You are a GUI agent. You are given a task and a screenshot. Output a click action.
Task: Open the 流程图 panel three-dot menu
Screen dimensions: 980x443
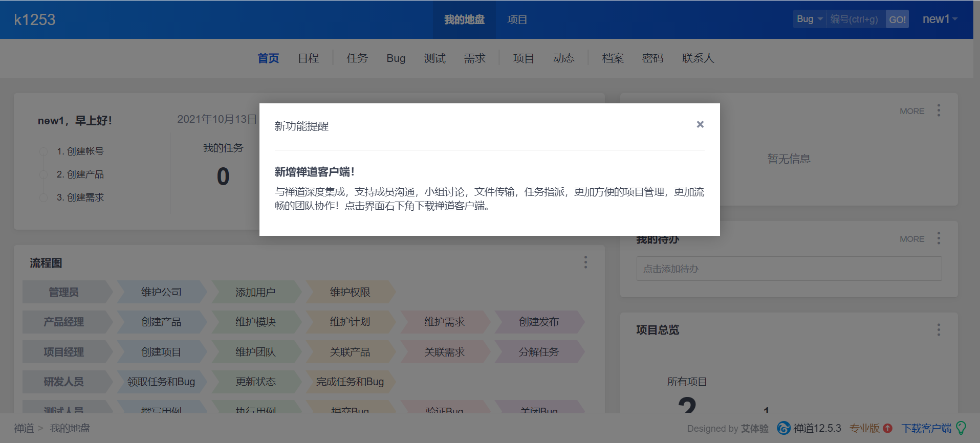(x=585, y=262)
